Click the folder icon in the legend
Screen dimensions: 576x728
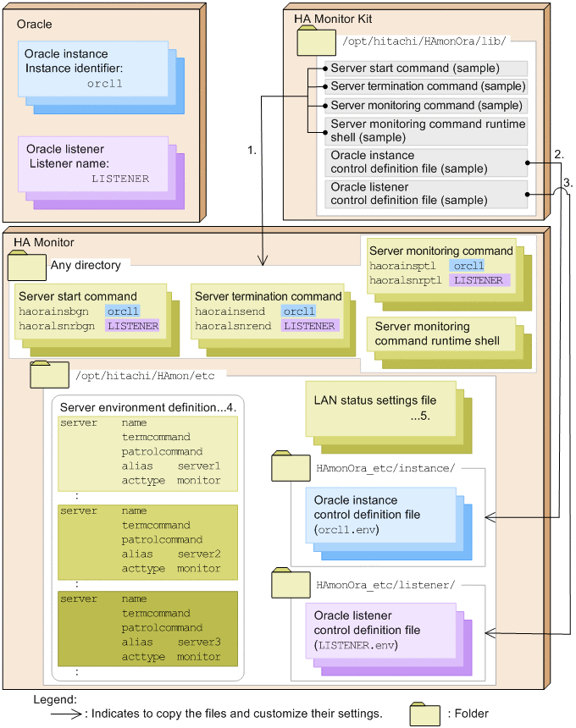click(x=424, y=714)
